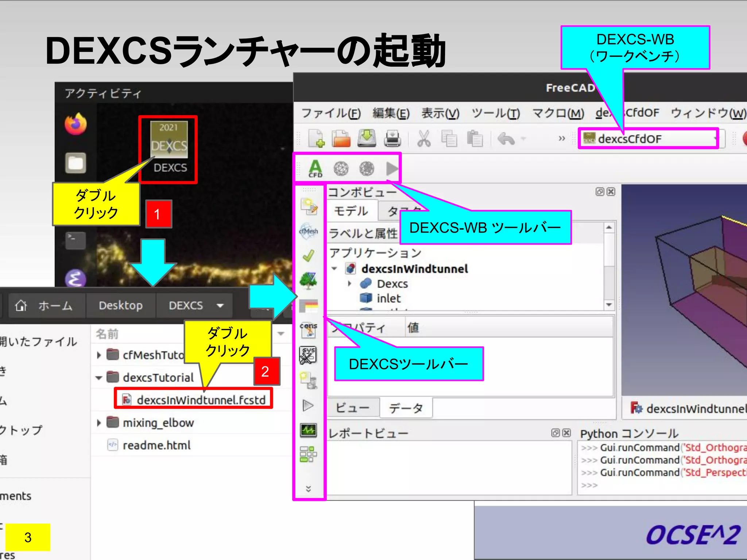Open the 編集(E) menu
Image resolution: width=747 pixels, height=560 pixels.
pyautogui.click(x=391, y=113)
